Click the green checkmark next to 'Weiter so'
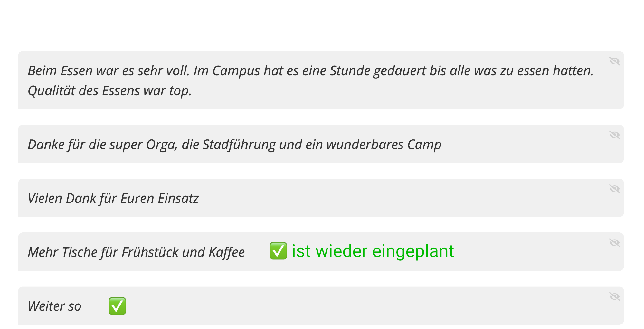Image resolution: width=644 pixels, height=329 pixels. point(117,306)
